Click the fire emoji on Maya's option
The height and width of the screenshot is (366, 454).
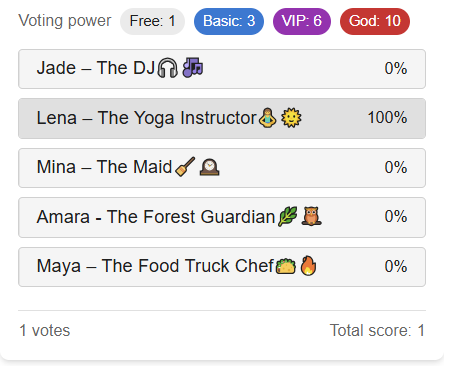308,266
